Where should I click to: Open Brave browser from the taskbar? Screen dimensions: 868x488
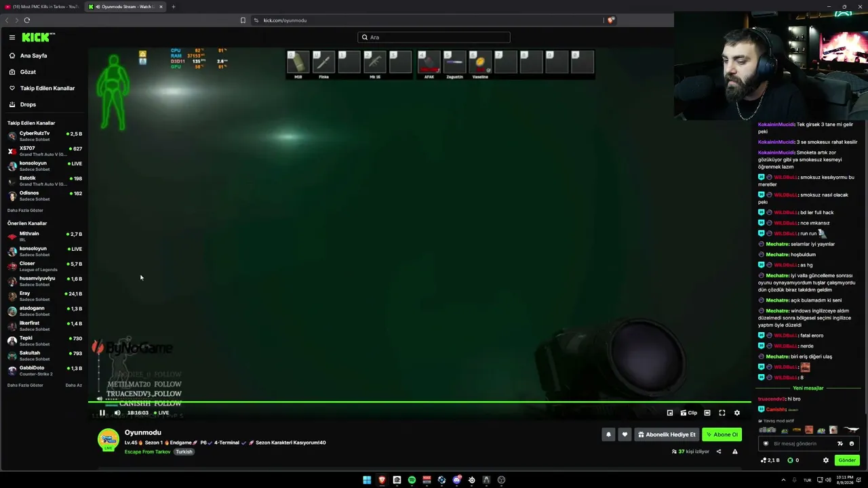pyautogui.click(x=382, y=480)
